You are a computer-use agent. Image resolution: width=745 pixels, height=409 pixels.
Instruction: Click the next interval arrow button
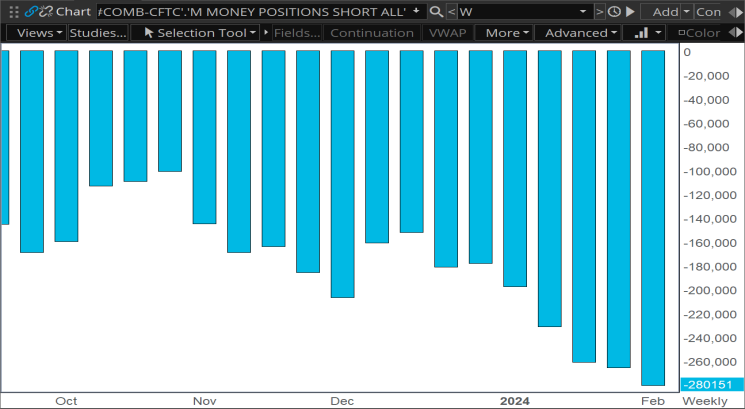pos(600,12)
